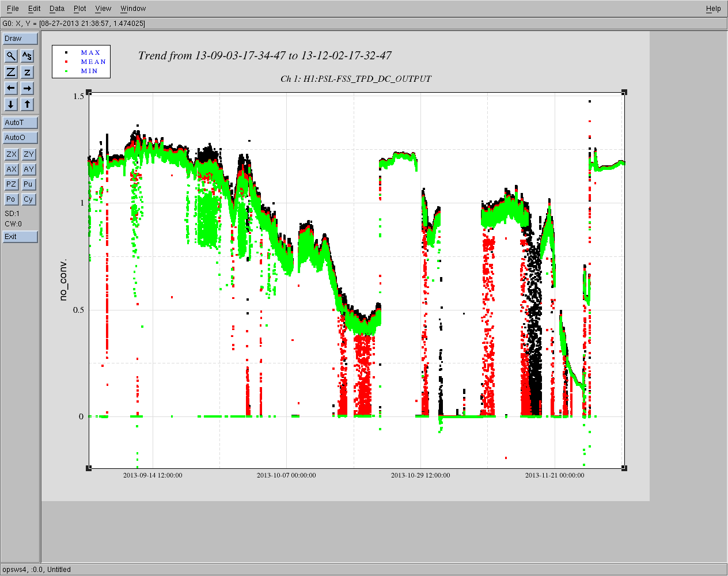
Task: Click the subtitle 'Ch 1: H1:PSL-FSS_TPD_DC_OUTPUT'
Action: click(x=356, y=79)
